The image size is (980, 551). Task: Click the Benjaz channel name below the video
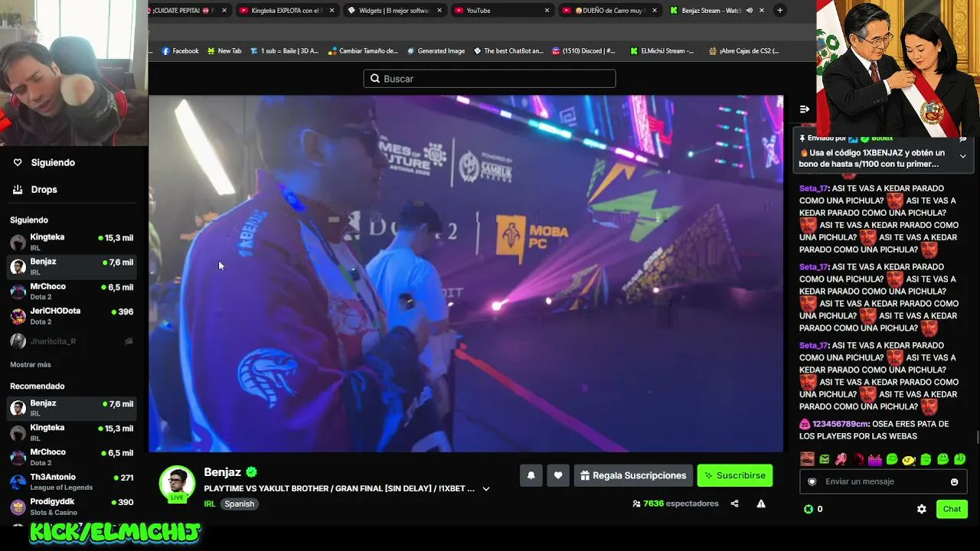pyautogui.click(x=222, y=472)
